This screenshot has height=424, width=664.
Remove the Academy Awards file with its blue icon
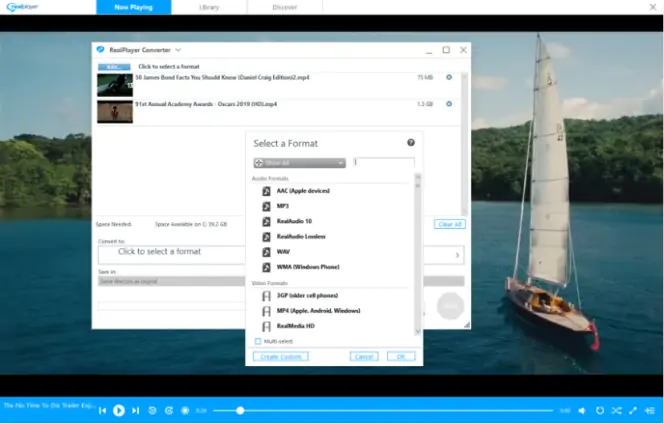(x=449, y=104)
